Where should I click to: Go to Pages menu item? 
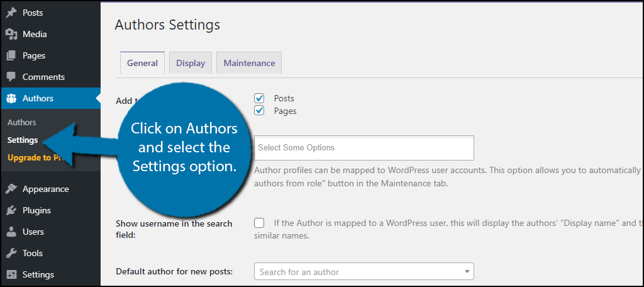tap(50, 55)
